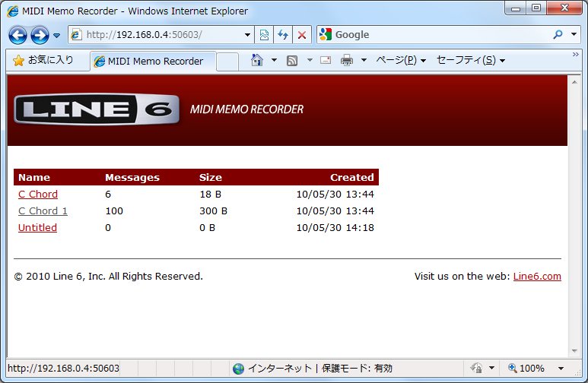Go back with the browser Back arrow
588x383 pixels.
(17, 35)
